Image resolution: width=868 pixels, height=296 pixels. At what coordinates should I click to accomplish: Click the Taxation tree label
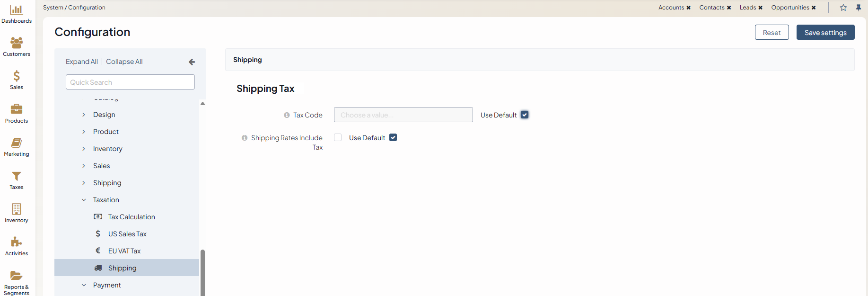click(x=106, y=200)
